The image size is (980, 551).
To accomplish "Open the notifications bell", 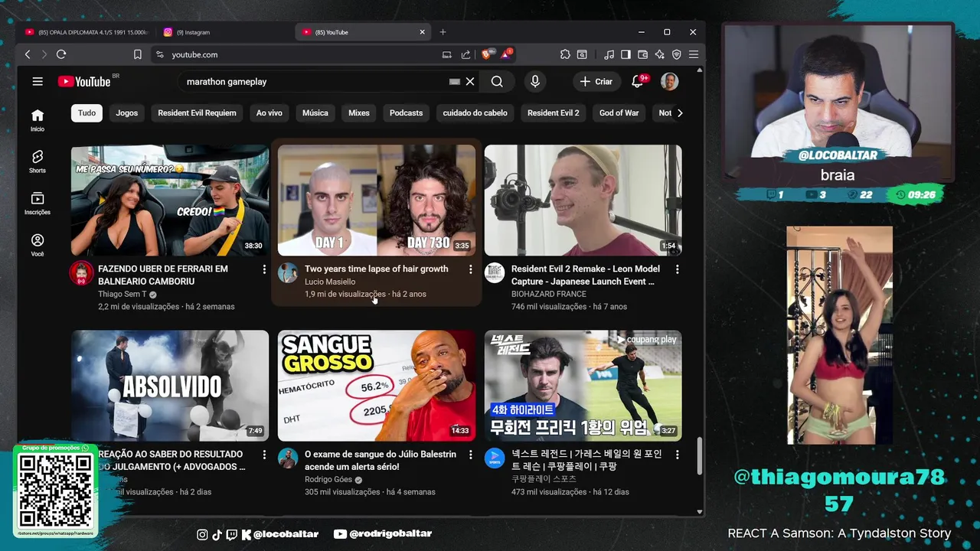I will click(x=637, y=81).
